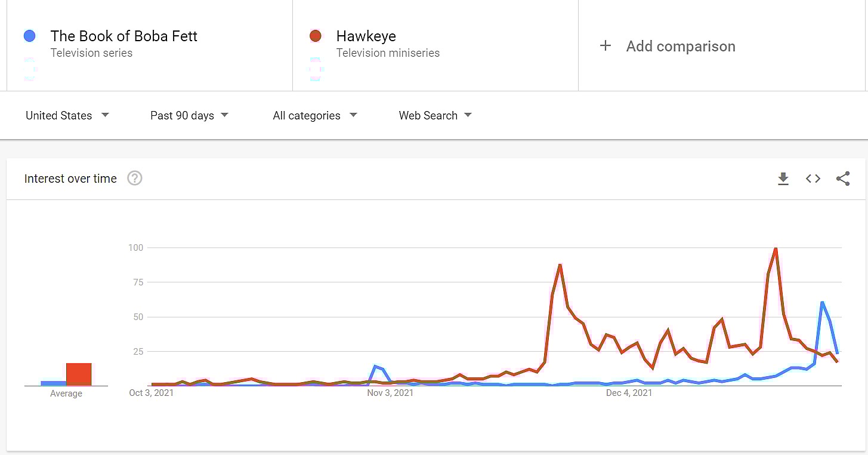Viewport: 868px width, 455px height.
Task: Edit The Book of Boba Fett search term
Action: [x=123, y=36]
